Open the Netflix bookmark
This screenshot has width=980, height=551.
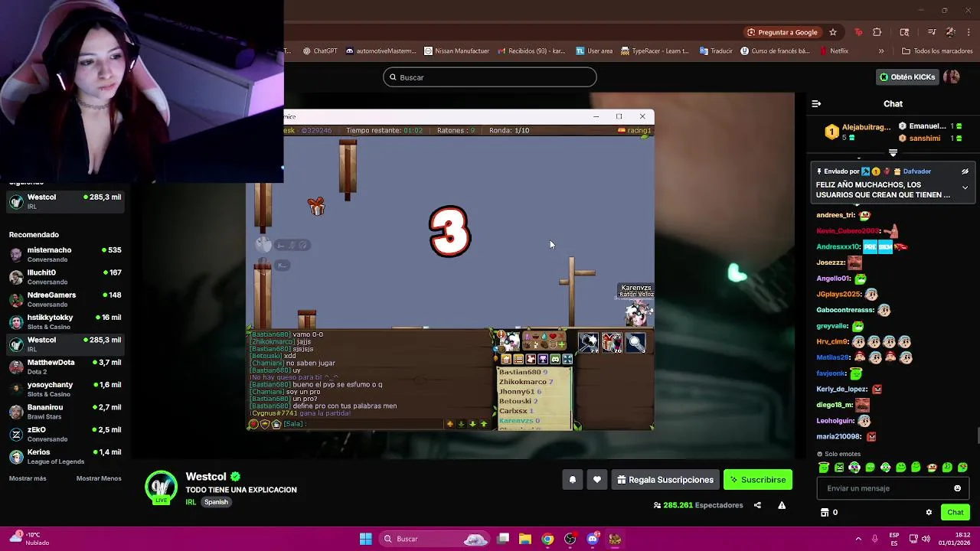pyautogui.click(x=833, y=51)
